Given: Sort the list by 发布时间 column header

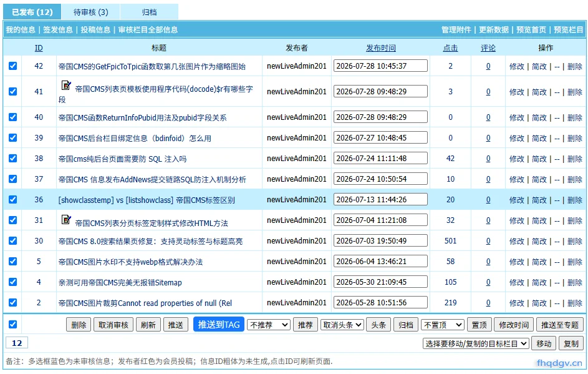Looking at the screenshot, I should pyautogui.click(x=381, y=47).
